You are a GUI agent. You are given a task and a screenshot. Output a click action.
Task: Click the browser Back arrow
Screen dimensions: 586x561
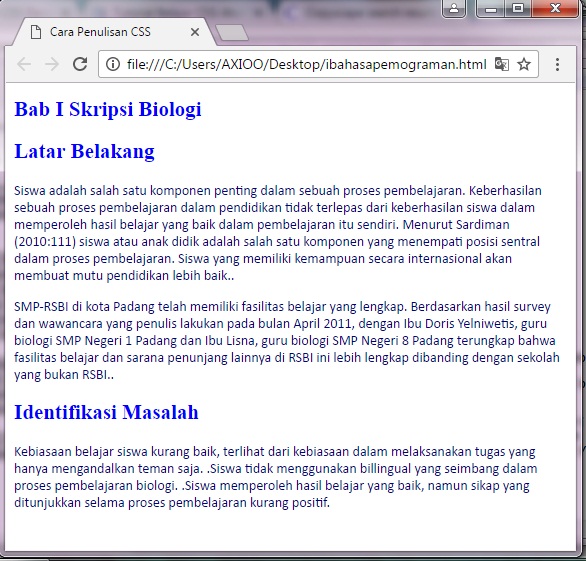click(24, 64)
